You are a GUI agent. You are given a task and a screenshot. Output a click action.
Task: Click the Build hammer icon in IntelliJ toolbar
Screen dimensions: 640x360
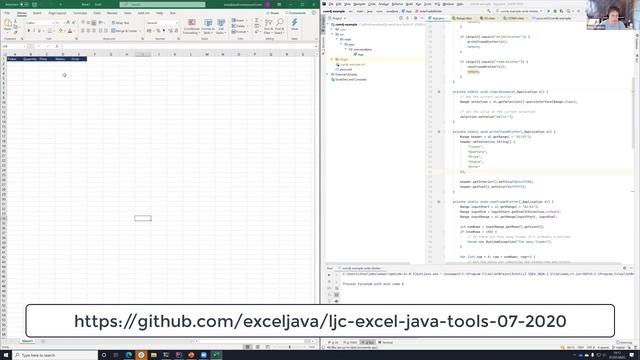click(489, 11)
